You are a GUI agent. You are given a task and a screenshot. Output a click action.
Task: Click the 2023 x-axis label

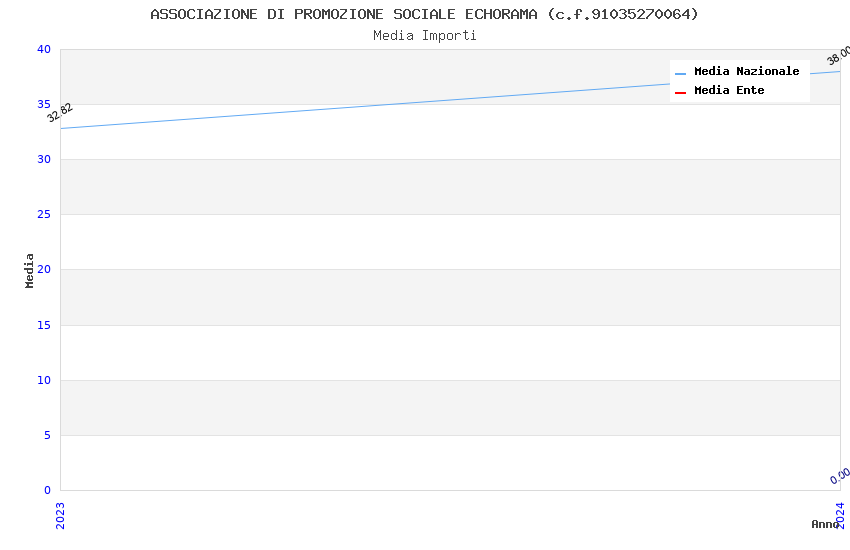60,516
